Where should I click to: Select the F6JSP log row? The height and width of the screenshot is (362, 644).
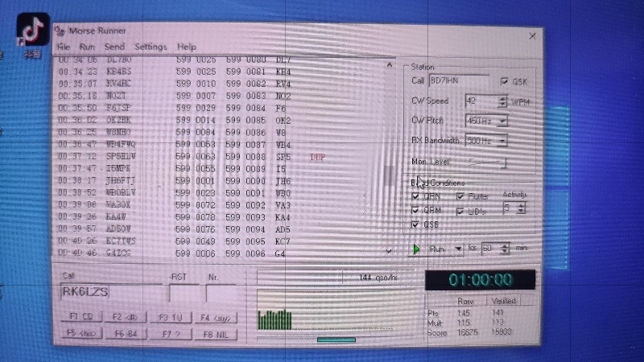[x=220, y=108]
